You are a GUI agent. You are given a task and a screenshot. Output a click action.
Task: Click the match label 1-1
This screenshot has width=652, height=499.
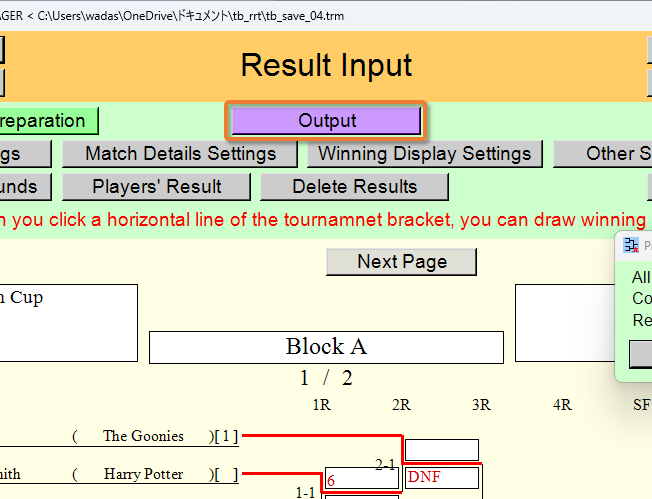[305, 493]
